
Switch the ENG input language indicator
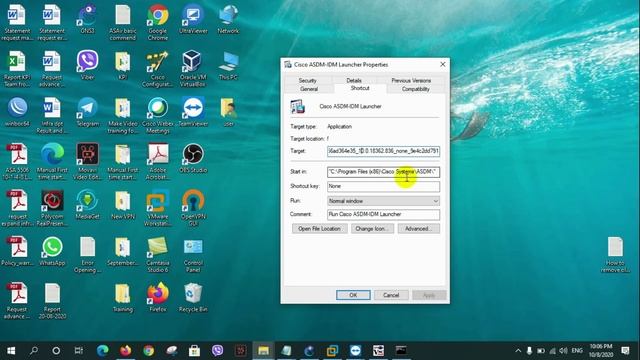[577, 350]
